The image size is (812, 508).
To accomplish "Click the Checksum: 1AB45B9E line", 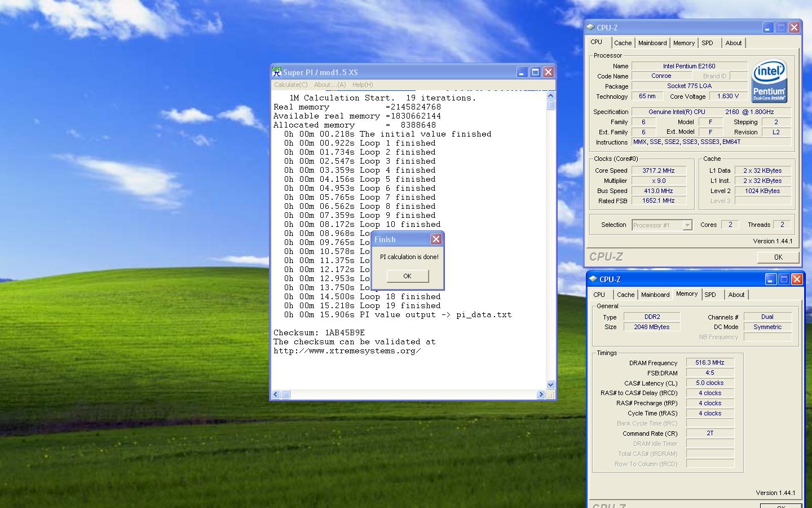I will tap(319, 332).
